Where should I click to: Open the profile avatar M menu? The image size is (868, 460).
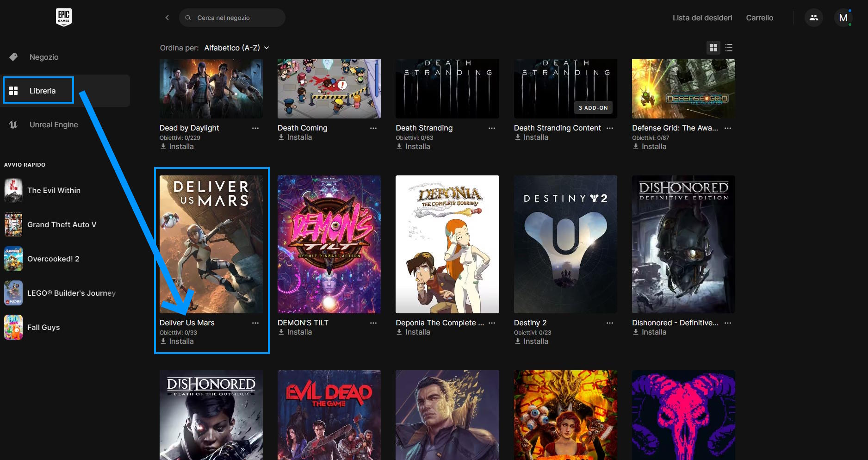(x=843, y=18)
